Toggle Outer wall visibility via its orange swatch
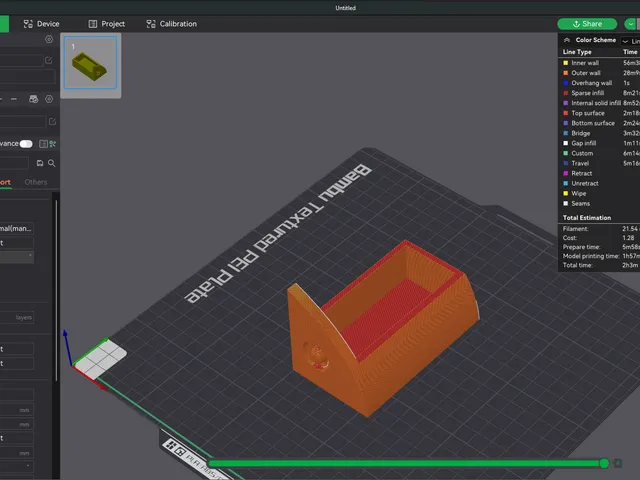This screenshot has width=640, height=480. coord(566,73)
